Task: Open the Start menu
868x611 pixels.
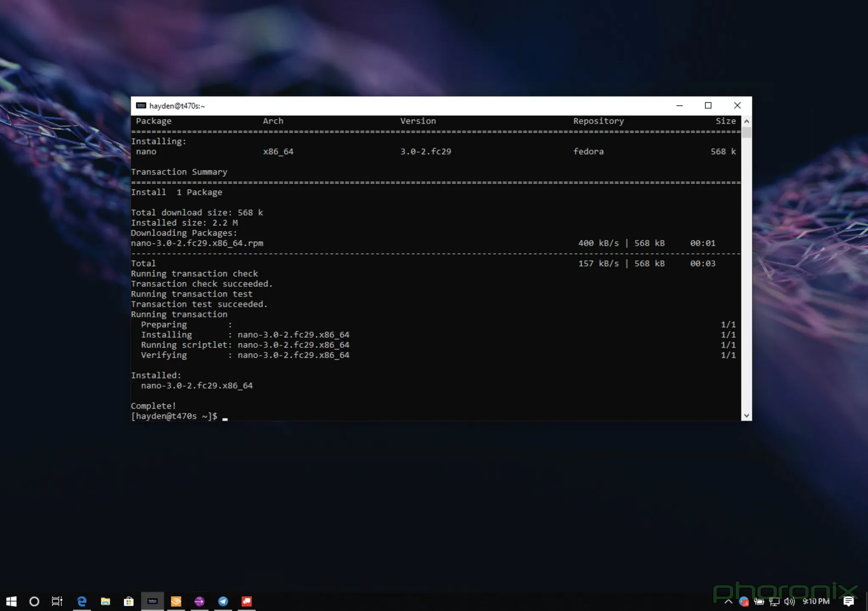Action: coord(11,601)
